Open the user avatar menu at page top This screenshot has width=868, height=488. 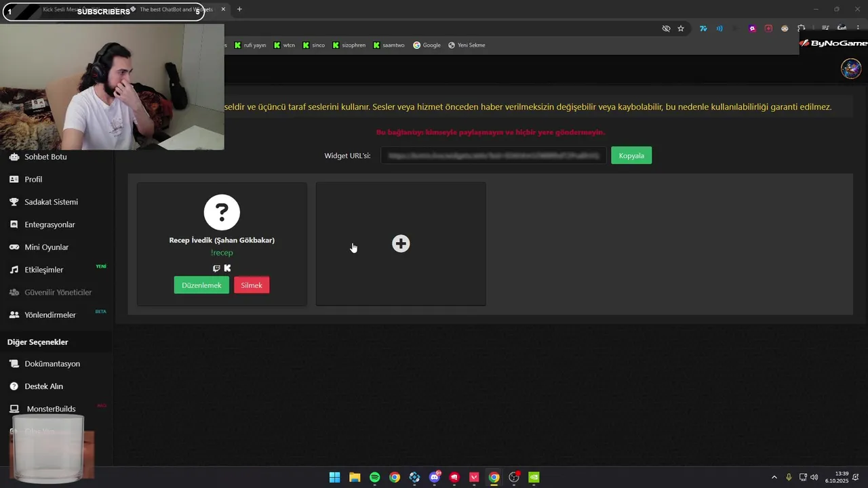pos(851,68)
